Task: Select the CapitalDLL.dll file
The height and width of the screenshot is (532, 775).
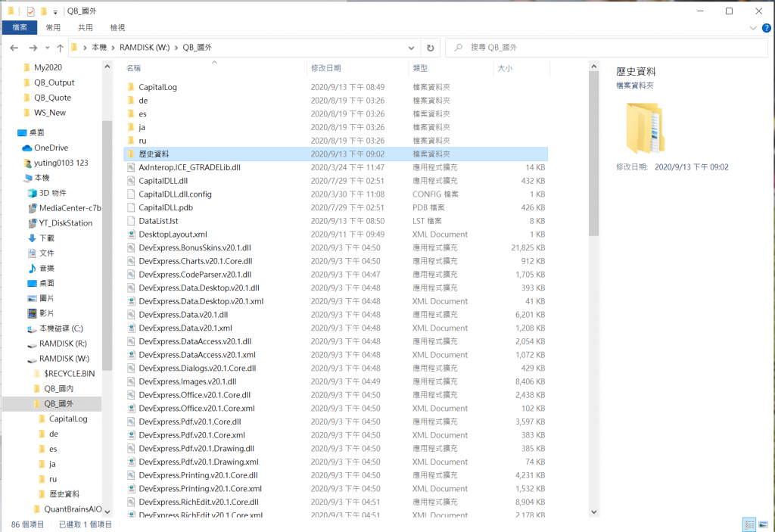Action: [163, 181]
